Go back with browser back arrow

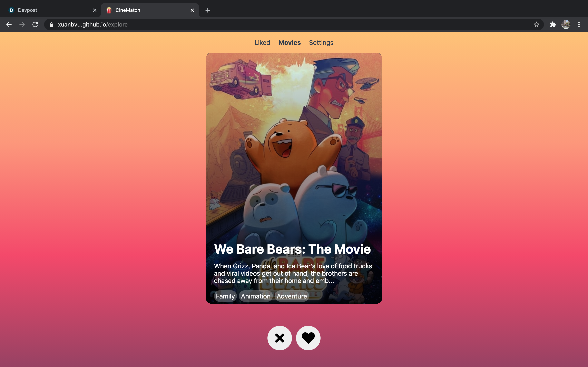tap(9, 24)
